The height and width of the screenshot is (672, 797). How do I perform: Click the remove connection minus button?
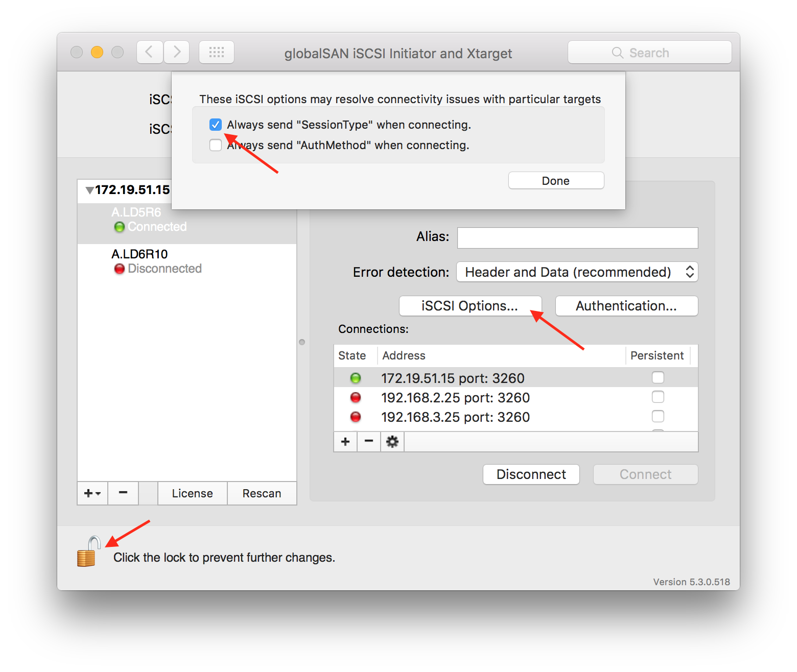pyautogui.click(x=369, y=442)
